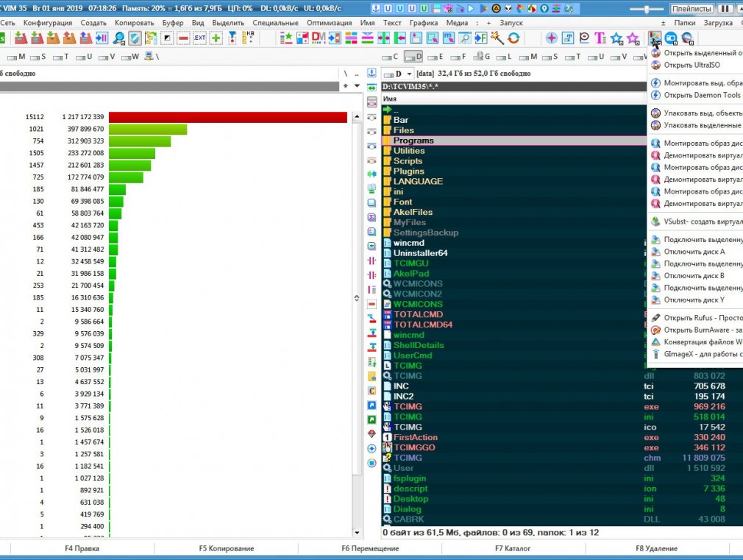Click the green star list icon
Image resolution: width=743 pixels, height=560 pixels.
tap(285, 38)
